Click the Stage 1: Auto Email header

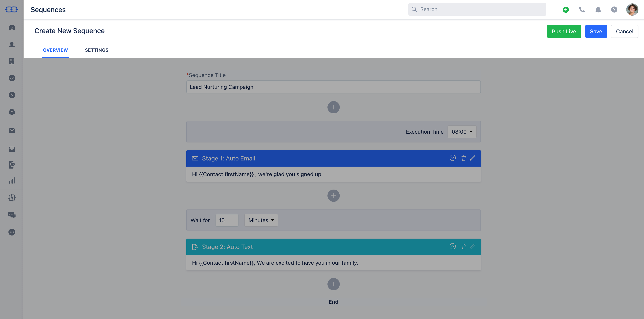coord(333,158)
